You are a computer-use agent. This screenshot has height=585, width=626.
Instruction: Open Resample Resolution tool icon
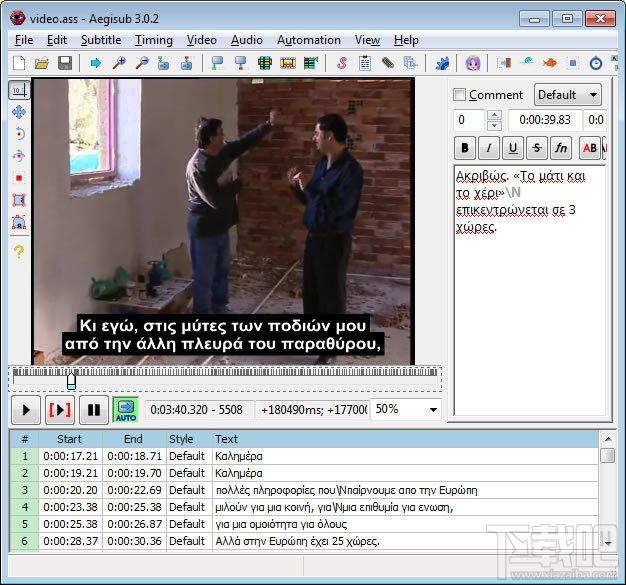[x=573, y=63]
